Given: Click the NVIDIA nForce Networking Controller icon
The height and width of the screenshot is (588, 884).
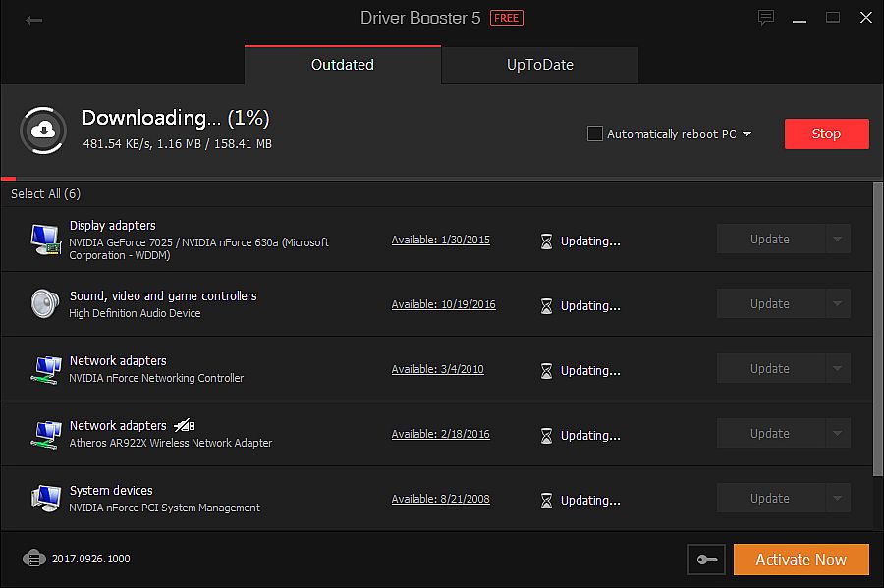Looking at the screenshot, I should tap(45, 369).
